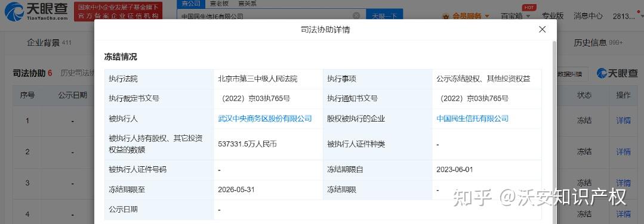Open the 中国民生信托有限公司 company link in the dialog

point(472,119)
